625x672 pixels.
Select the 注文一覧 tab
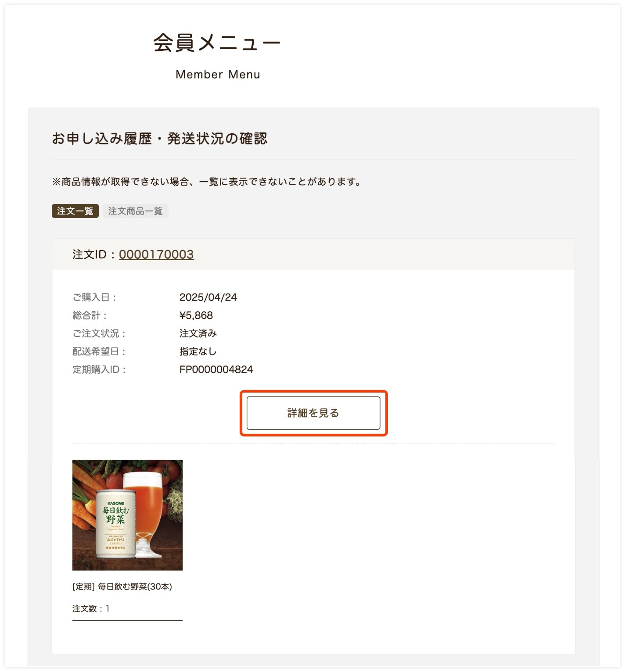pyautogui.click(x=75, y=211)
